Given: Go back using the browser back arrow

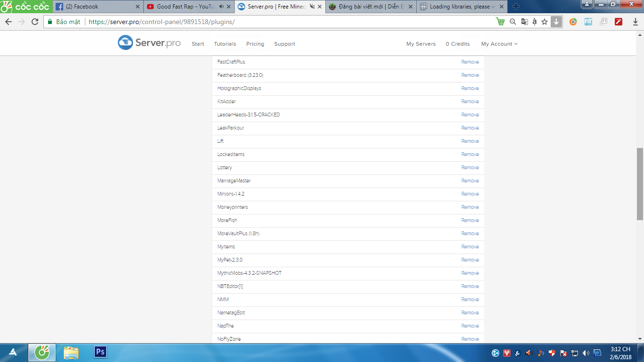Looking at the screenshot, I should pos(8,22).
